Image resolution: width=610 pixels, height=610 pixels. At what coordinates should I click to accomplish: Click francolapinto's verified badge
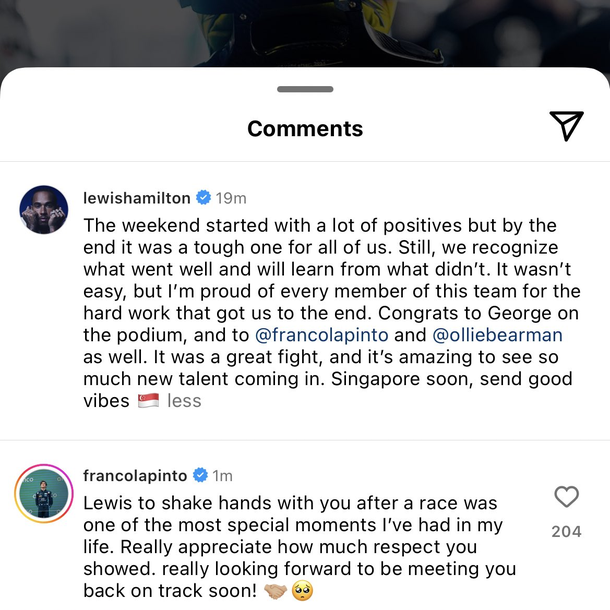[x=200, y=475]
